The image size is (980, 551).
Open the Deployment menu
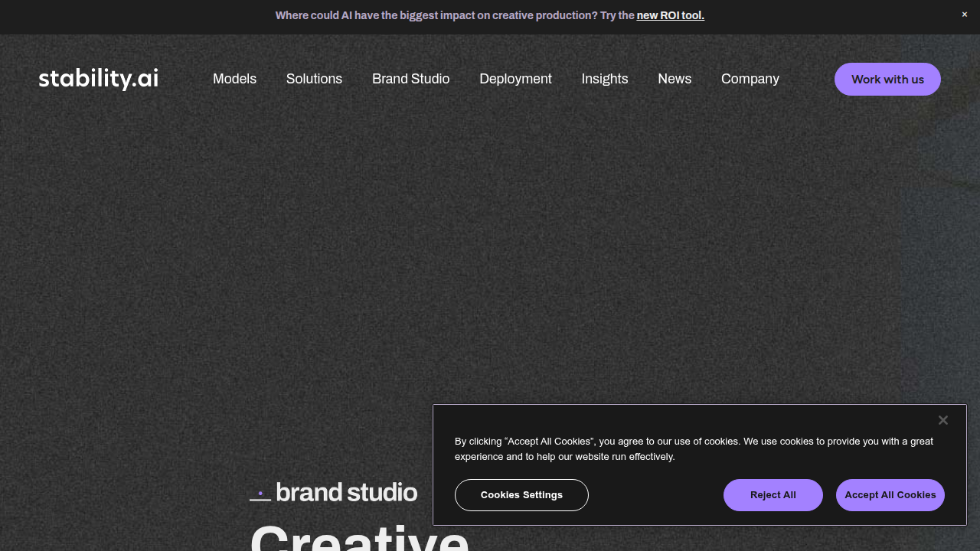pyautogui.click(x=515, y=79)
